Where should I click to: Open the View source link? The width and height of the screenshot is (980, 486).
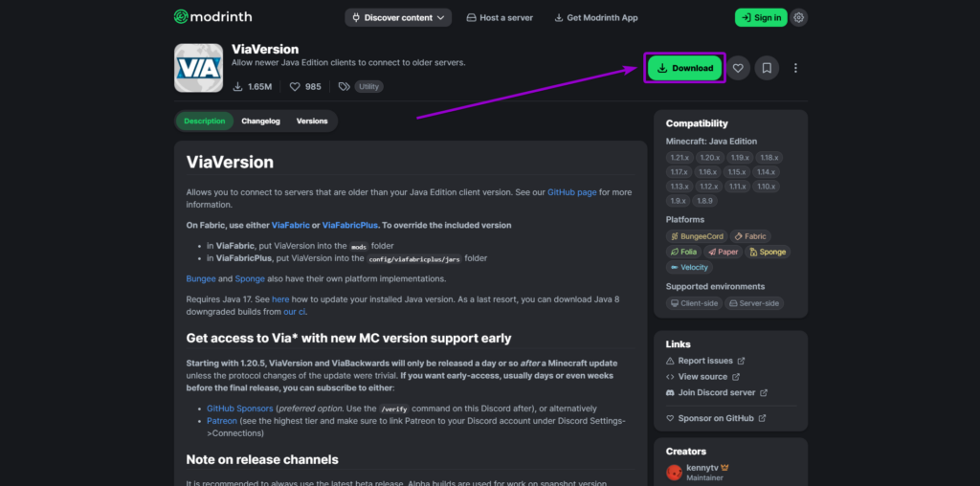click(x=702, y=377)
